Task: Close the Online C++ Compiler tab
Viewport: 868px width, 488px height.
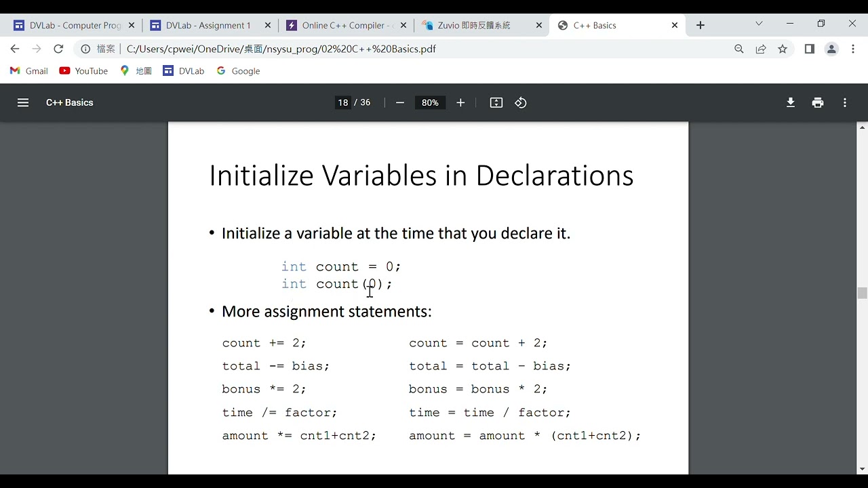Action: 403,25
